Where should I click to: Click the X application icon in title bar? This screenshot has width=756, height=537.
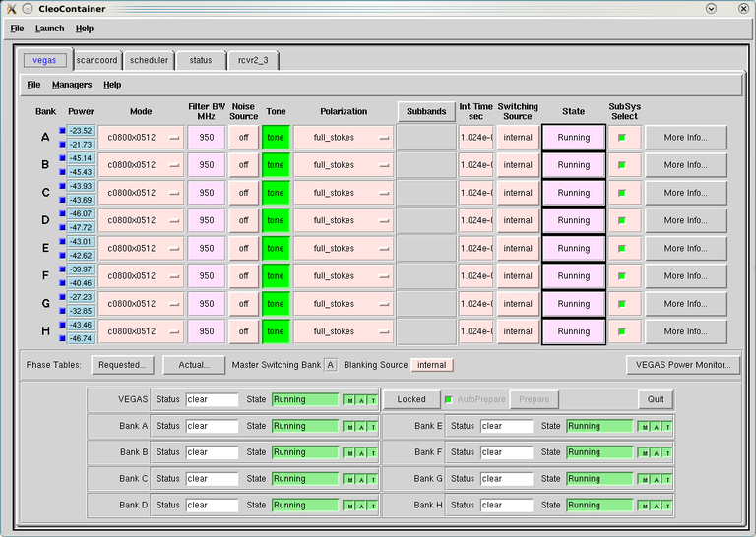(x=11, y=8)
